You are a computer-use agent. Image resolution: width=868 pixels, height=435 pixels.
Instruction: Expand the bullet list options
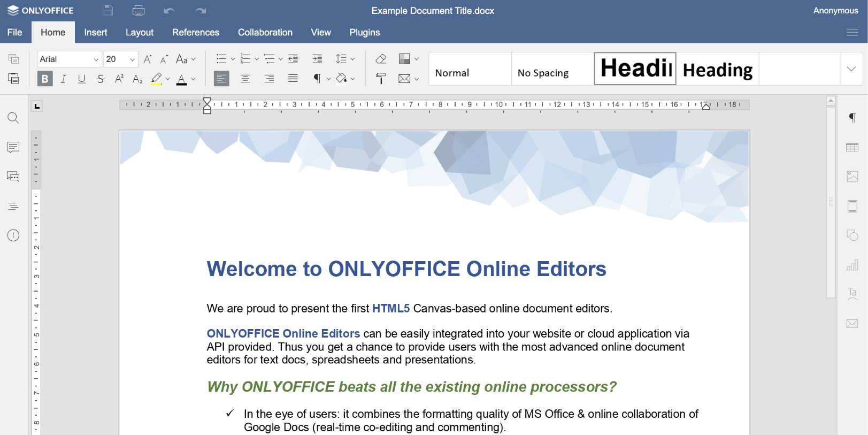pyautogui.click(x=233, y=59)
